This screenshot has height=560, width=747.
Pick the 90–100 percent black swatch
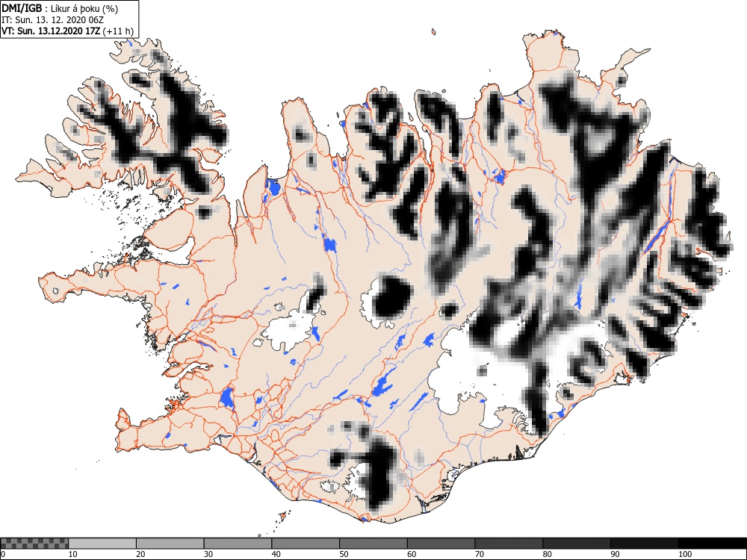[x=644, y=544]
